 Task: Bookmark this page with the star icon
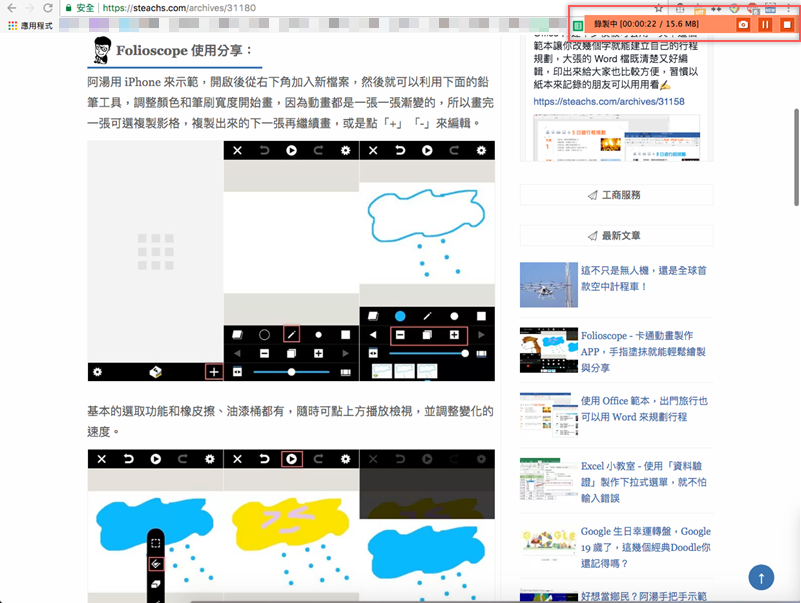658,8
